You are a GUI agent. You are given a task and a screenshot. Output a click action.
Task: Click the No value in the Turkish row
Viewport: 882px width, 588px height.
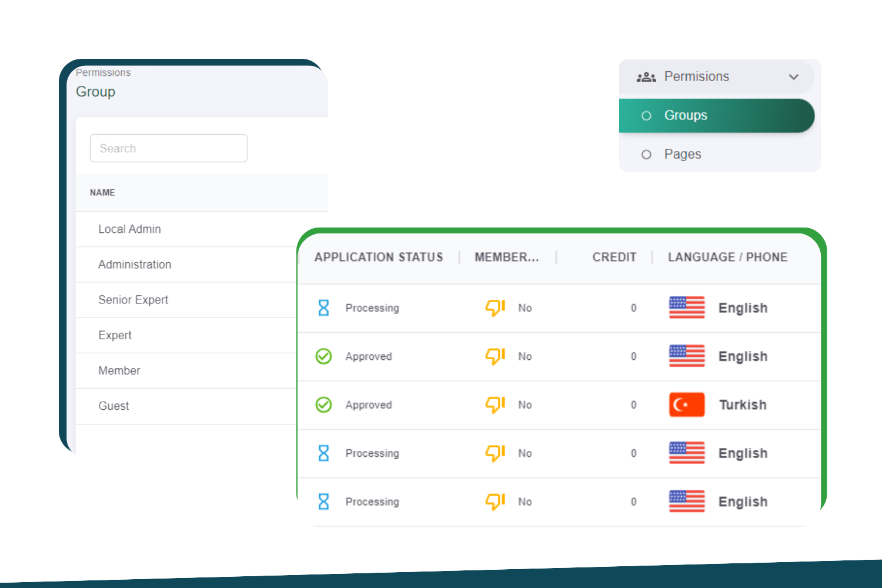525,405
